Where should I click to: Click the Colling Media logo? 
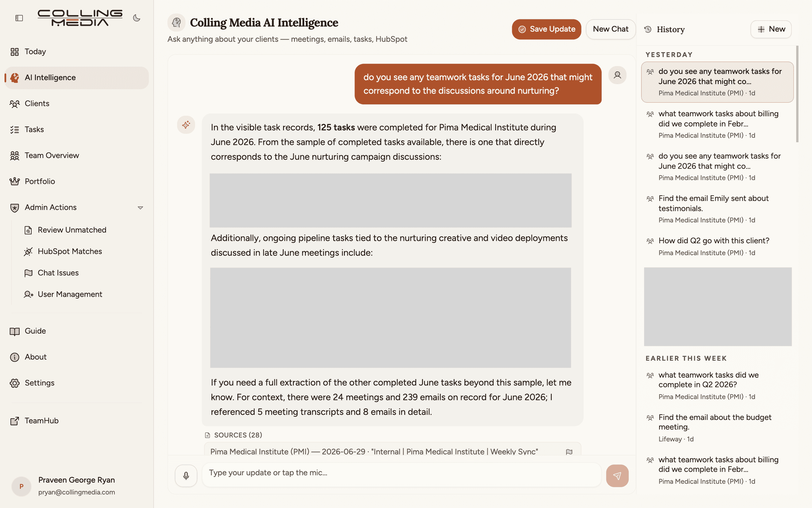[x=80, y=18]
